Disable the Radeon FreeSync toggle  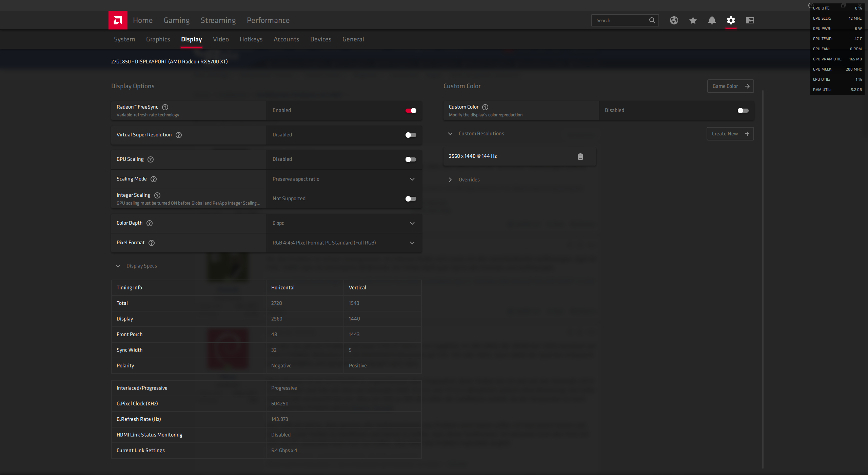pos(411,111)
